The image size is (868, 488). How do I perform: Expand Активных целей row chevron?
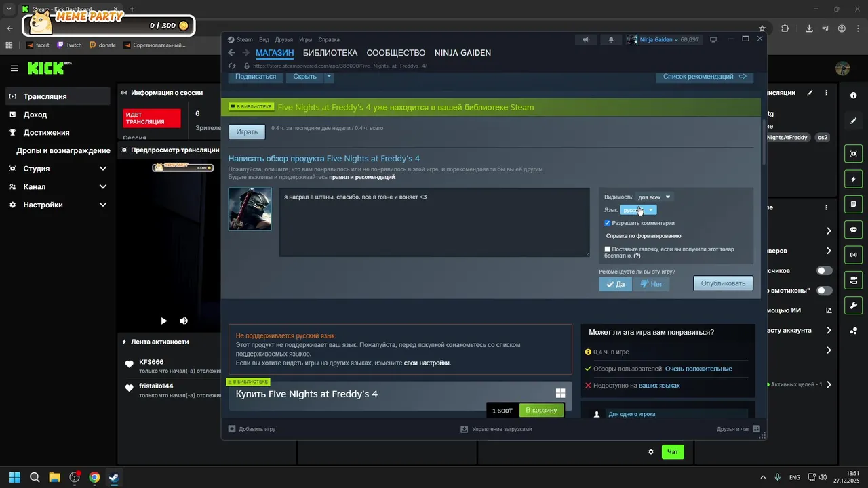click(829, 384)
